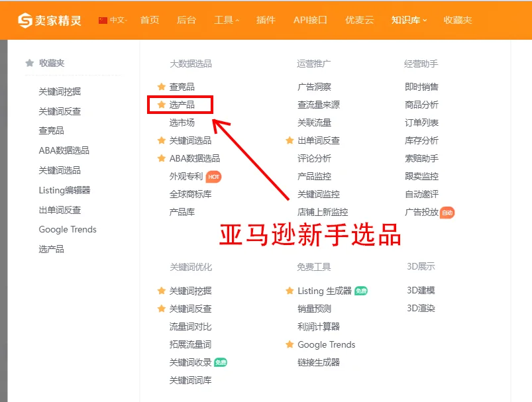Open 查流量来源
532x402 pixels.
(x=318, y=105)
